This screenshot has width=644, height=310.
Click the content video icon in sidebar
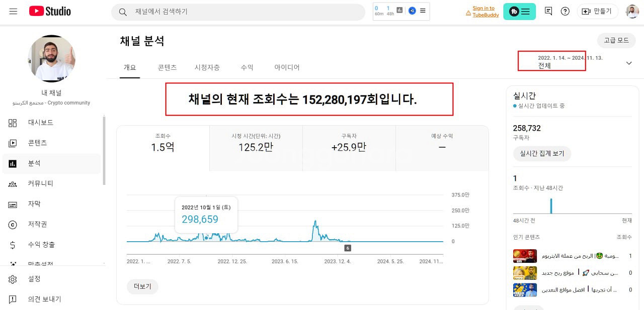point(13,143)
